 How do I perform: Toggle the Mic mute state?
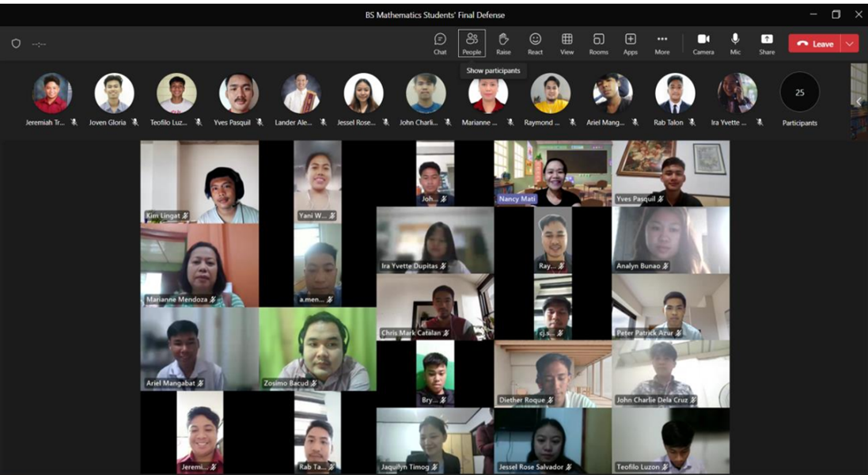pyautogui.click(x=735, y=43)
